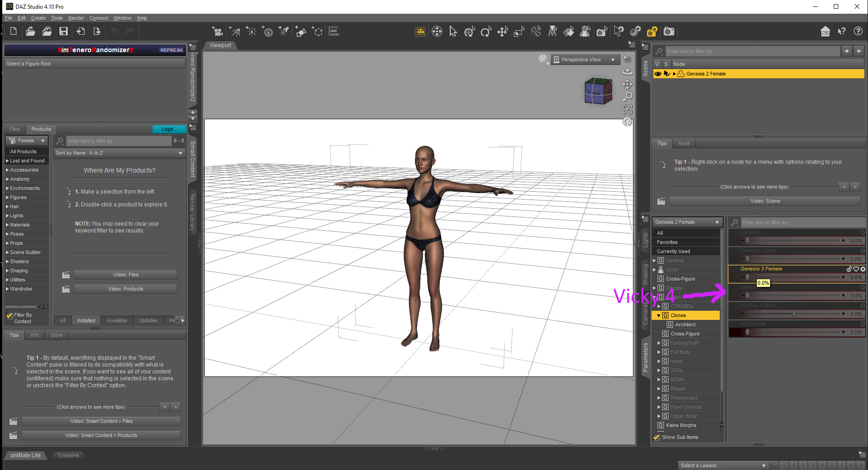Select the Scale tool

tap(519, 31)
